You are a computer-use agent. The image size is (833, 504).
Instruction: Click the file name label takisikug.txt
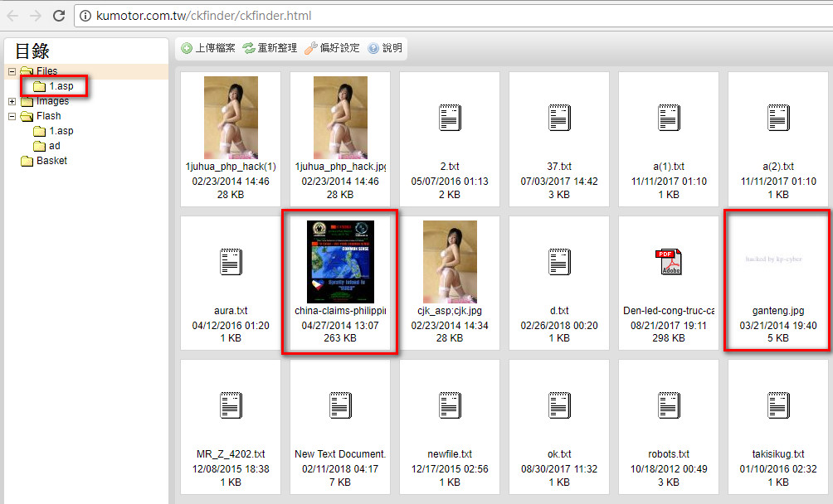coord(778,454)
